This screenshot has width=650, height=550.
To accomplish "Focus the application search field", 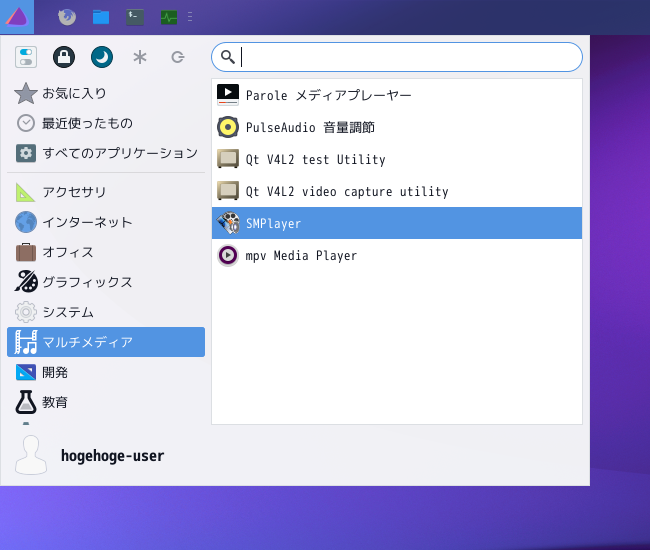I will pos(397,57).
